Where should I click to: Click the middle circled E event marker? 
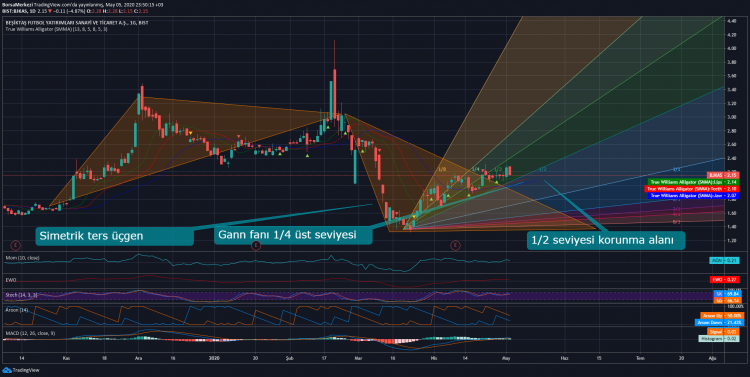(256, 245)
